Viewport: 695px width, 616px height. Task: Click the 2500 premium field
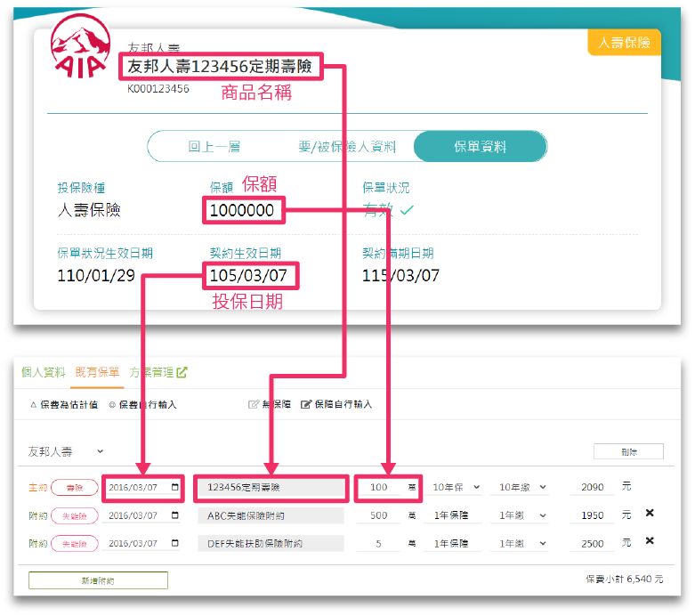coord(592,543)
